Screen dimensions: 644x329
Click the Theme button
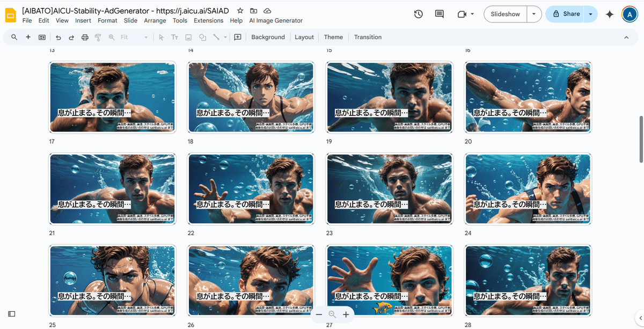click(333, 37)
